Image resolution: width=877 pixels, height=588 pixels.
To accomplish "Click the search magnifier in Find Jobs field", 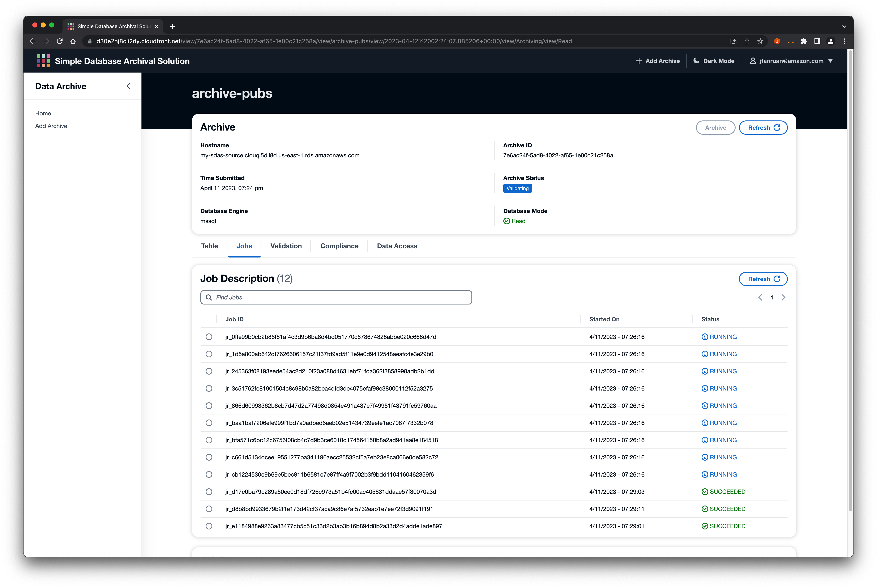I will [209, 297].
